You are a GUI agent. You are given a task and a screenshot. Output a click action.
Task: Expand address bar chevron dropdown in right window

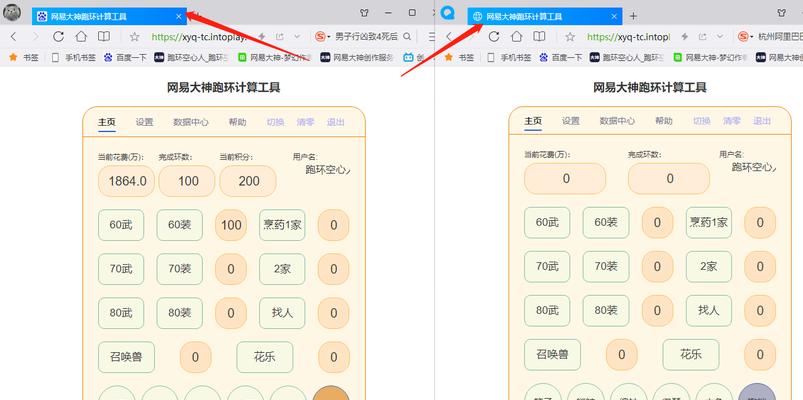click(720, 37)
